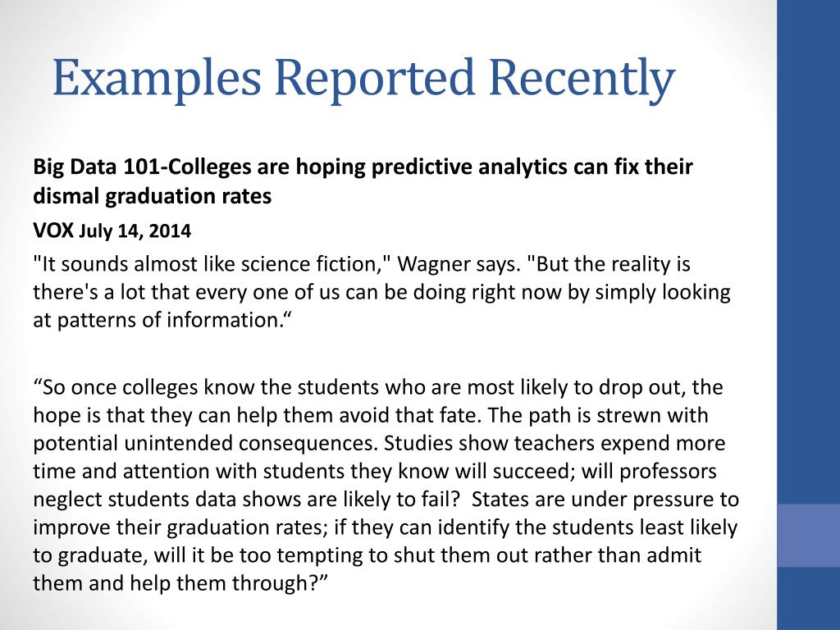Click the quote line mentioning Wagner says
This screenshot has height=630, width=840.
[362, 264]
